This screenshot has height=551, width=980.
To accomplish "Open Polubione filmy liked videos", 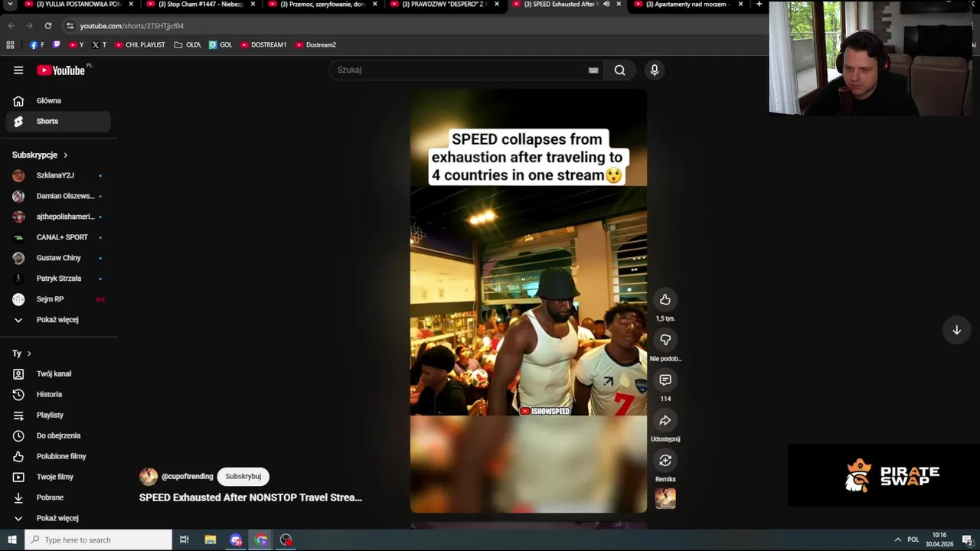I will pyautogui.click(x=58, y=456).
